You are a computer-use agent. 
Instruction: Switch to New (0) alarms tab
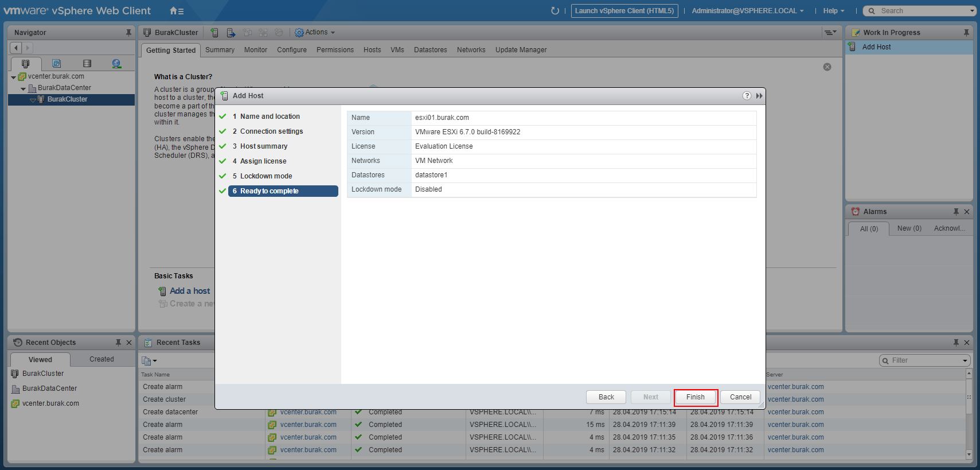[x=909, y=228]
